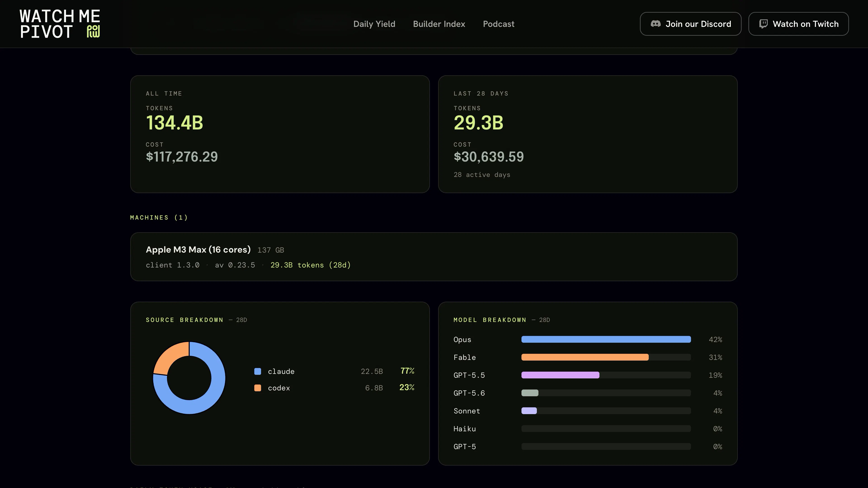The image size is (868, 488).
Task: Click the Watch Me Pivot logo
Action: 60,24
